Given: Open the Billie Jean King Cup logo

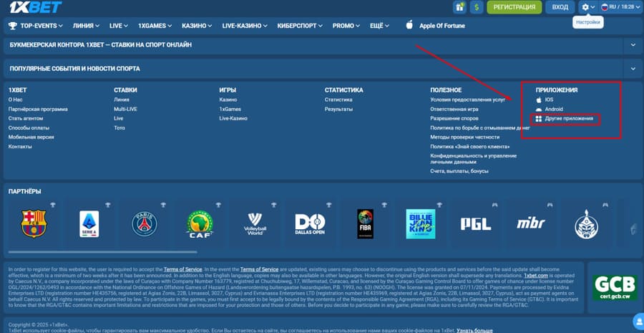Looking at the screenshot, I should point(421,224).
